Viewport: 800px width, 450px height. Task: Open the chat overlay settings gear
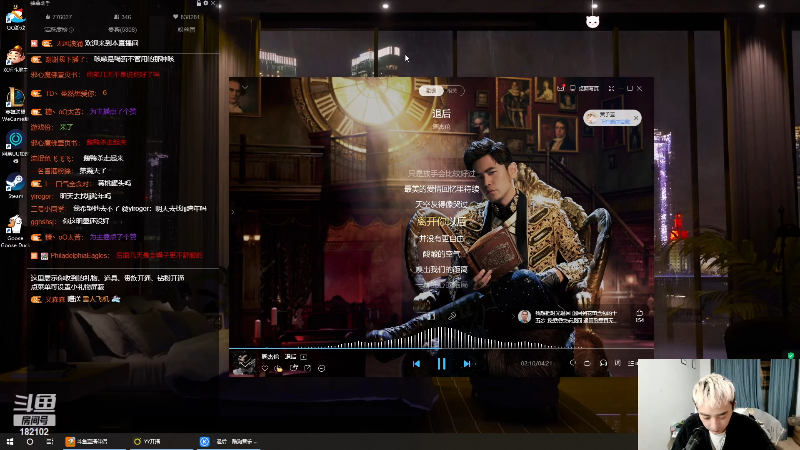point(206,3)
